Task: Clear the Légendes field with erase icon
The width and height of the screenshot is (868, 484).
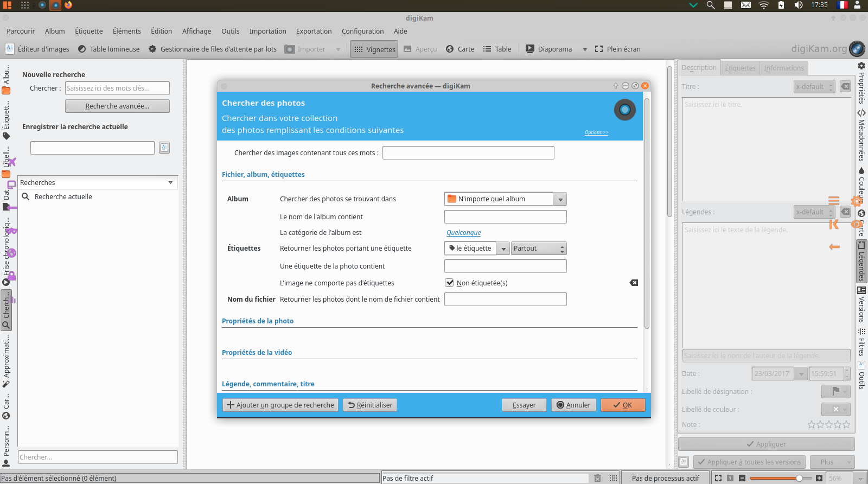Action: tap(845, 212)
